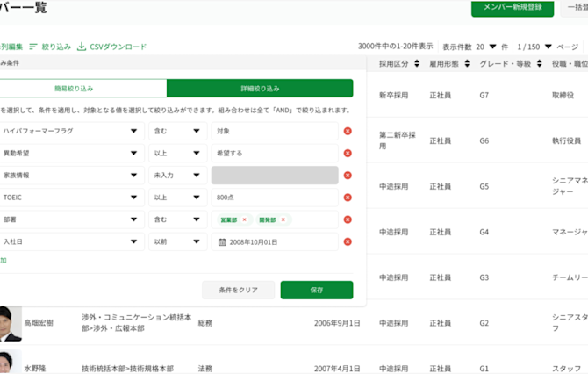Remove the 異動希望 filter row

(x=348, y=153)
